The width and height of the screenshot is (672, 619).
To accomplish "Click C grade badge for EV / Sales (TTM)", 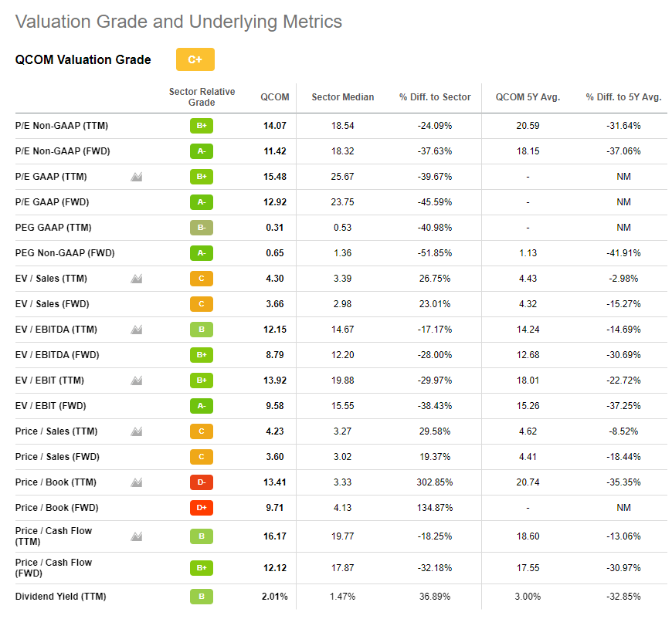I will 202,279.
